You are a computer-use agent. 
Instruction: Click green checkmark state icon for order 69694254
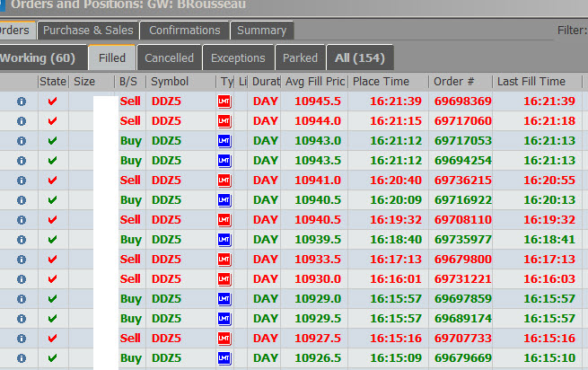52,161
